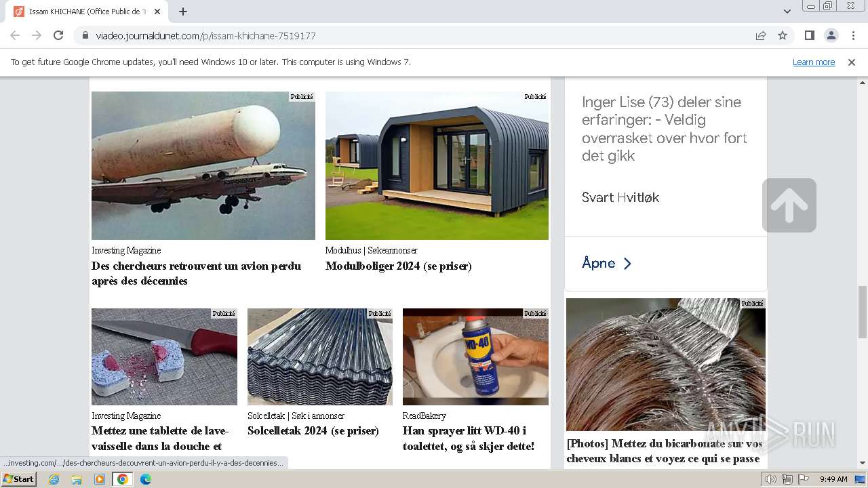Viewport: 868px width, 488px height.
Task: Click the address bar URL
Action: [205, 35]
